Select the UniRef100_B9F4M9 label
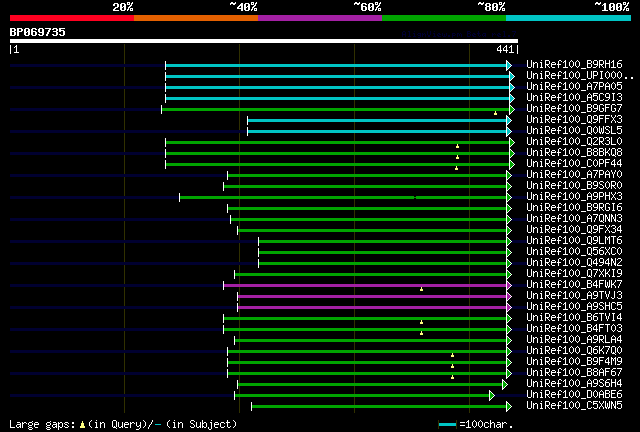This screenshot has width=640, height=432. tap(574, 362)
